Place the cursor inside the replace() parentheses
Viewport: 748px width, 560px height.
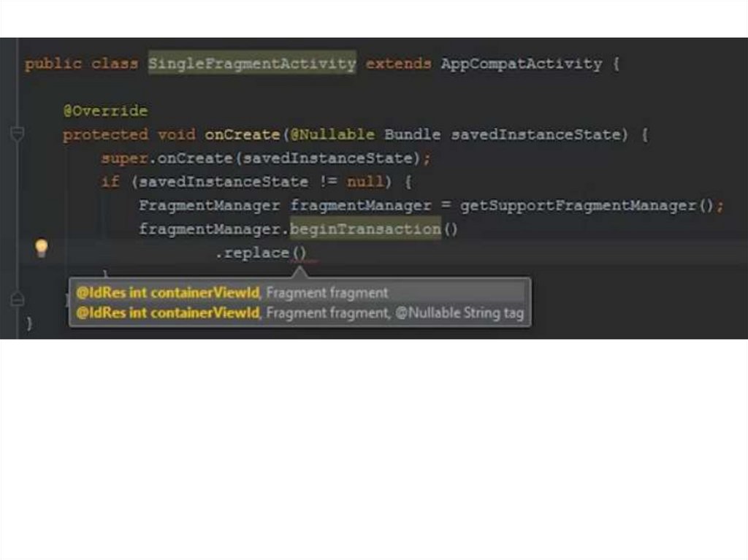point(299,254)
